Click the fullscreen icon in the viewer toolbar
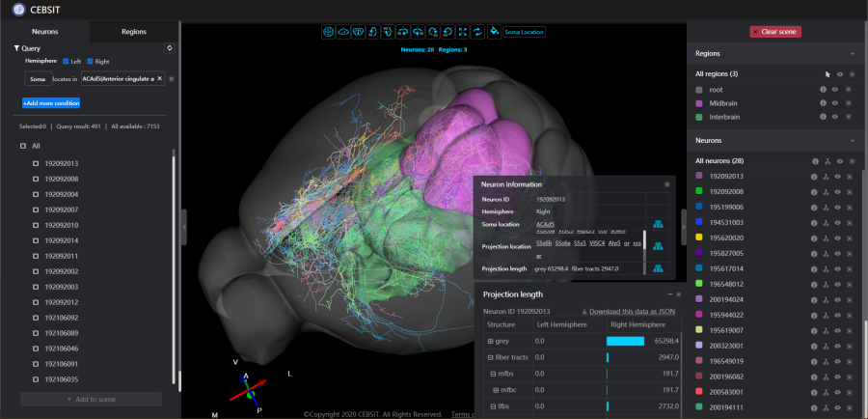Viewport: 868px width, 419px height. (463, 32)
